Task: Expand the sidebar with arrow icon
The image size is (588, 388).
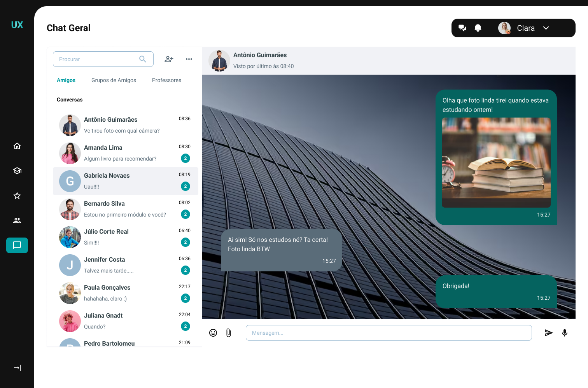Action: (x=17, y=368)
